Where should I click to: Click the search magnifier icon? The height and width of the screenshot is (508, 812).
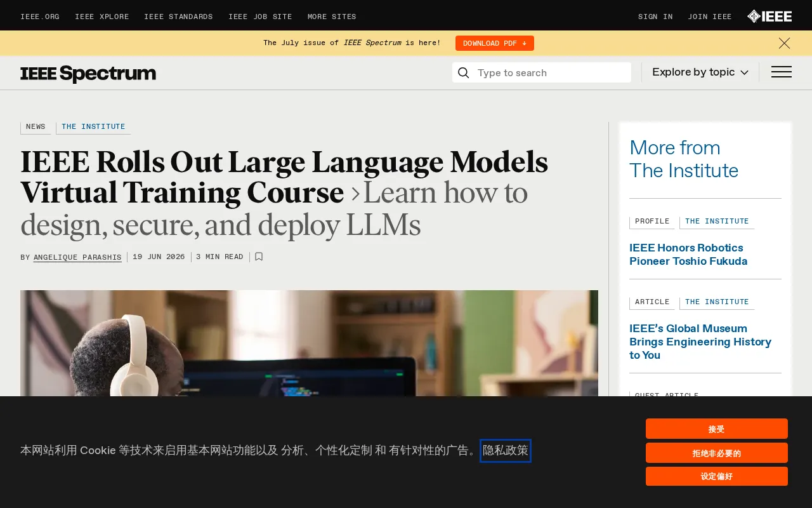pyautogui.click(x=464, y=73)
